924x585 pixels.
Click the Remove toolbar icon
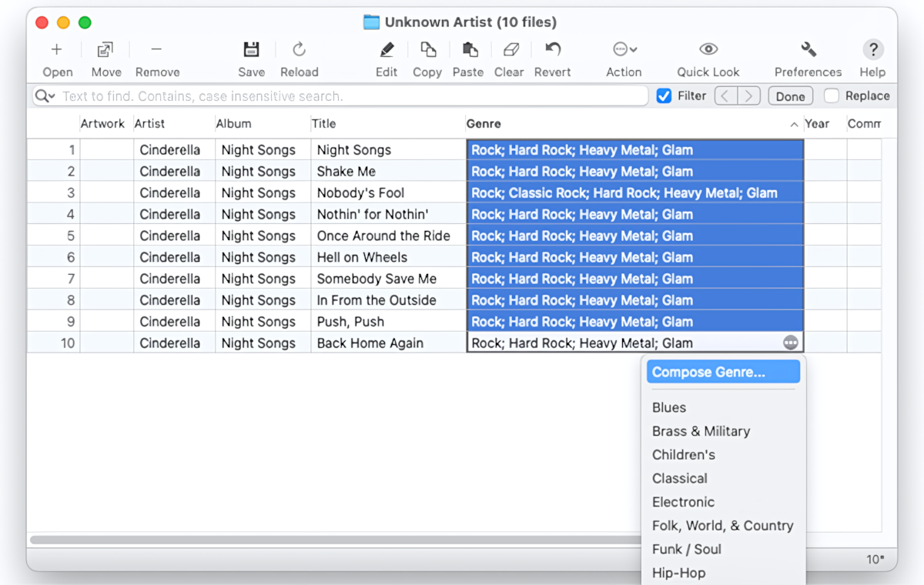click(x=156, y=50)
